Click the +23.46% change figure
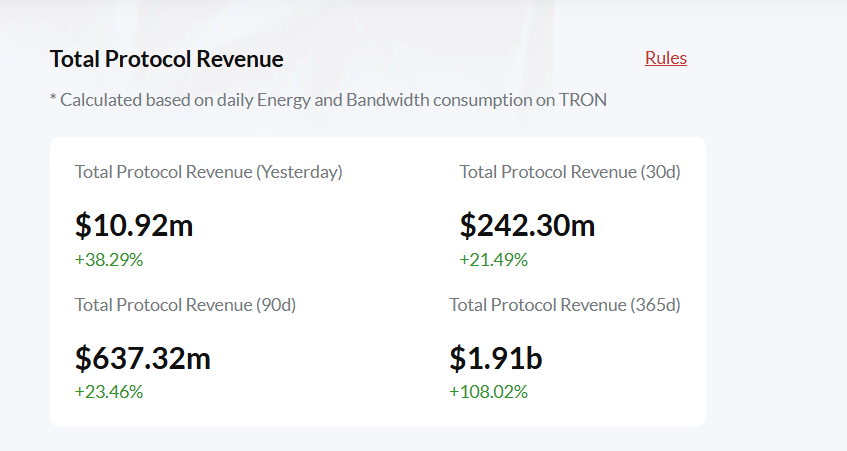This screenshot has width=847, height=451. click(x=109, y=392)
